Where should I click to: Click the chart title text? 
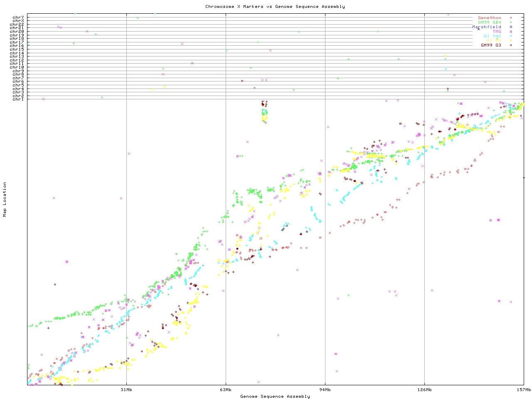pyautogui.click(x=275, y=7)
